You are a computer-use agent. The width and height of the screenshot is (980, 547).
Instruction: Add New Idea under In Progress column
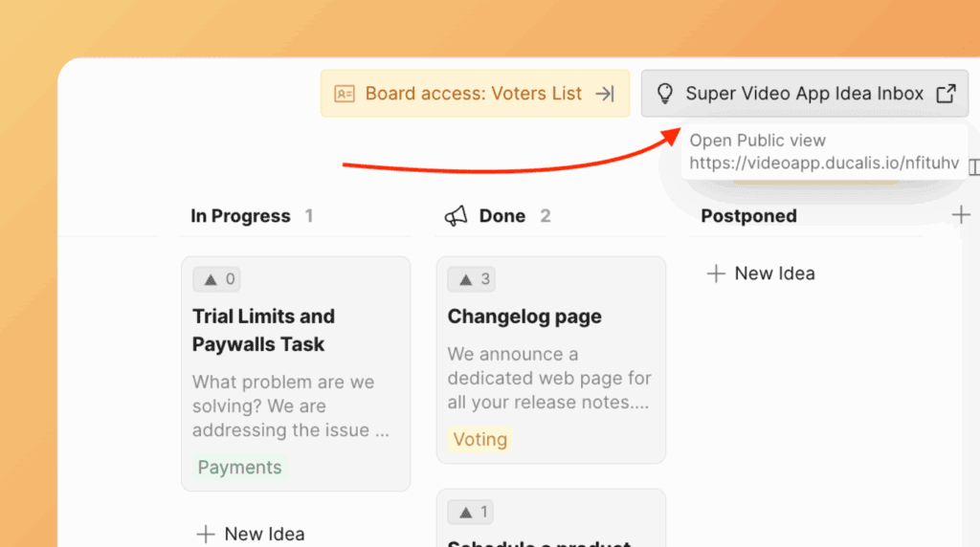coord(251,534)
